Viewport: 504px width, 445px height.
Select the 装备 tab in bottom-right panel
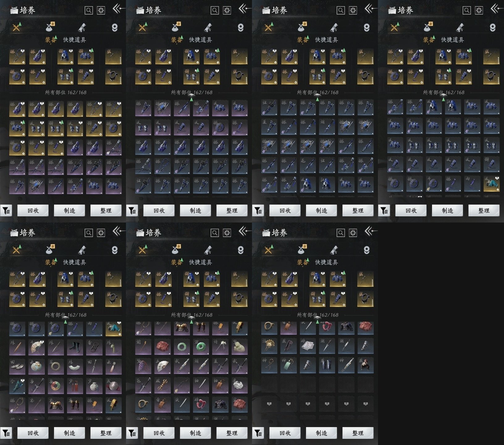[302, 262]
